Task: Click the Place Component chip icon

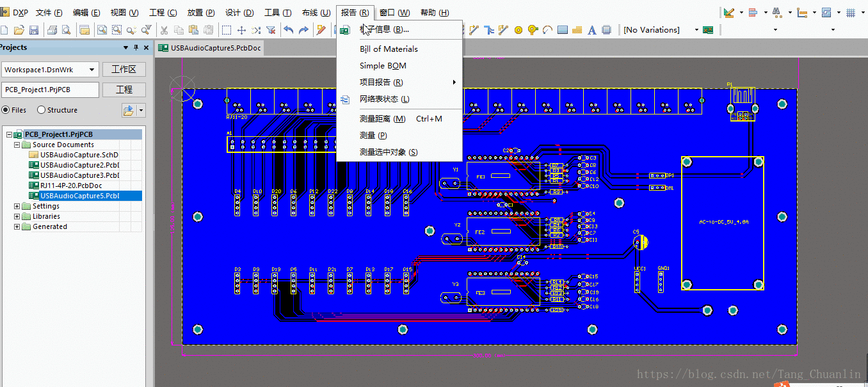Action: [606, 30]
